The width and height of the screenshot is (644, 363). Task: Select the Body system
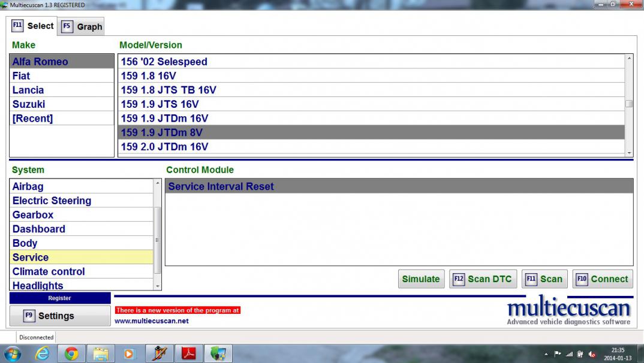tap(82, 243)
